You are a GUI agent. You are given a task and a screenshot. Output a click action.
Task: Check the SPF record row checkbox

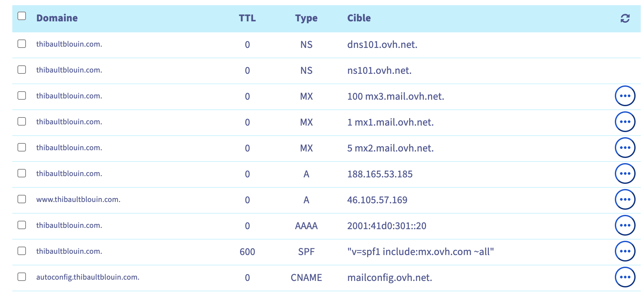[22, 251]
